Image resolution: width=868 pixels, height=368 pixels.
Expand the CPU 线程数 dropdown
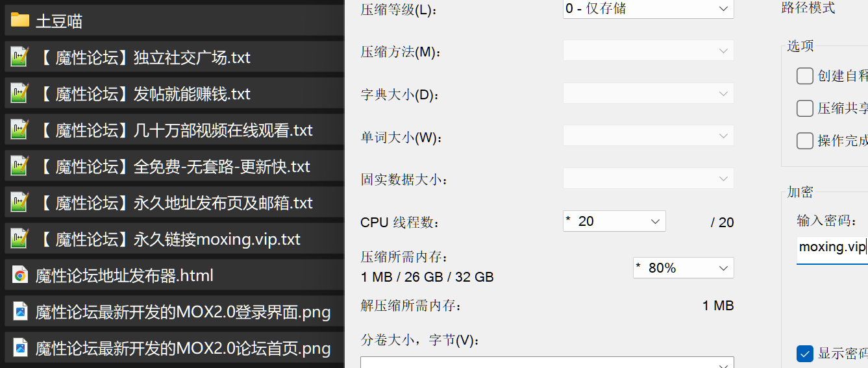point(614,221)
